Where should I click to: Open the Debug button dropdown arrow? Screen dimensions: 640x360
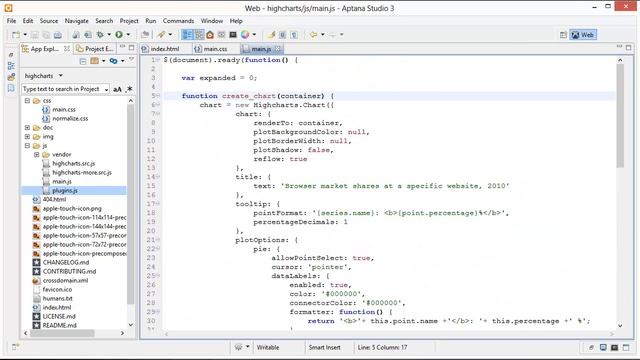109,35
